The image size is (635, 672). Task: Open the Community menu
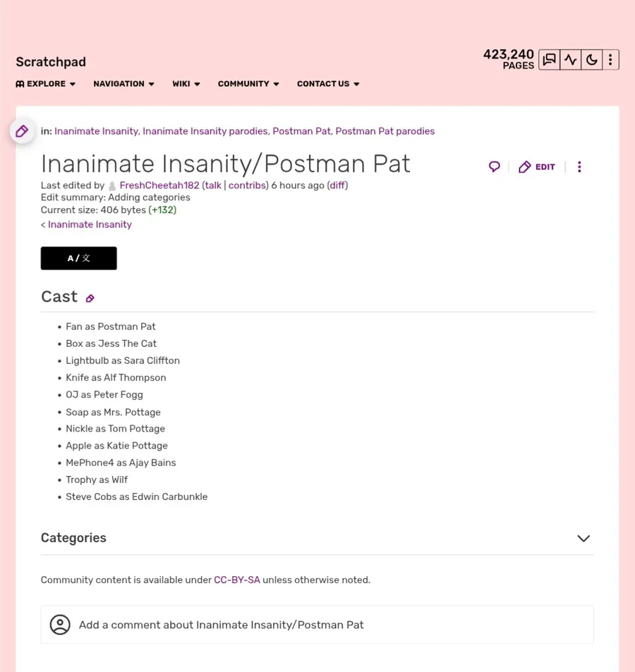click(x=248, y=84)
